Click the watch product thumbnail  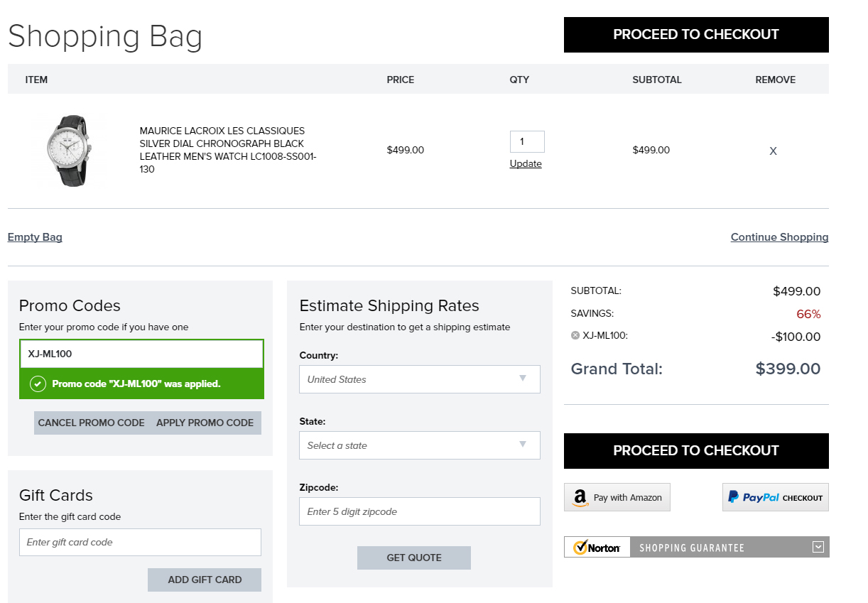tap(70, 151)
